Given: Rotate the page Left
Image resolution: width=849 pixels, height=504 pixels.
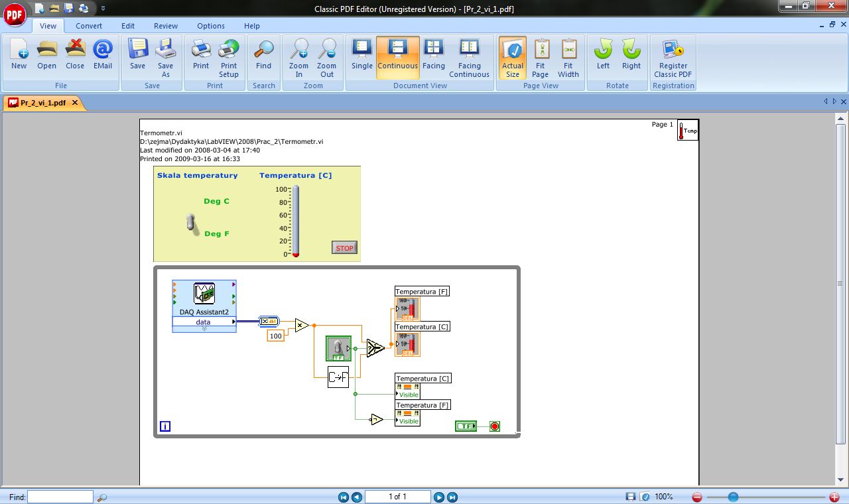Looking at the screenshot, I should [602, 56].
